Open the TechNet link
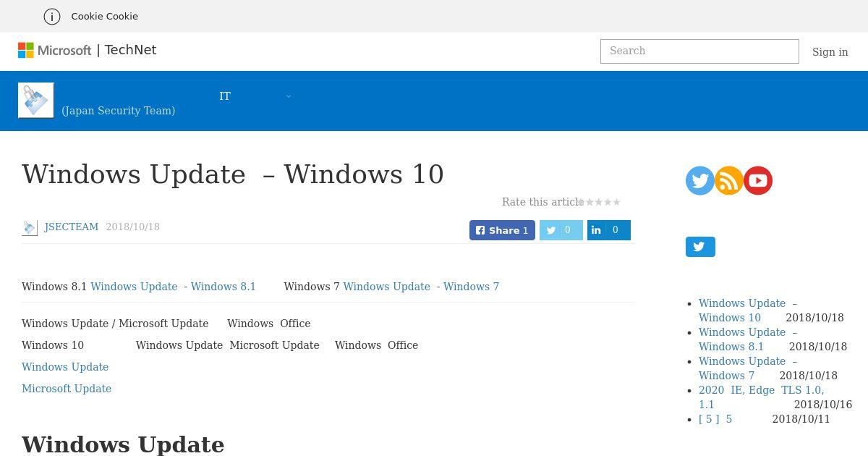Viewport: 868px width, 456px height. [130, 50]
